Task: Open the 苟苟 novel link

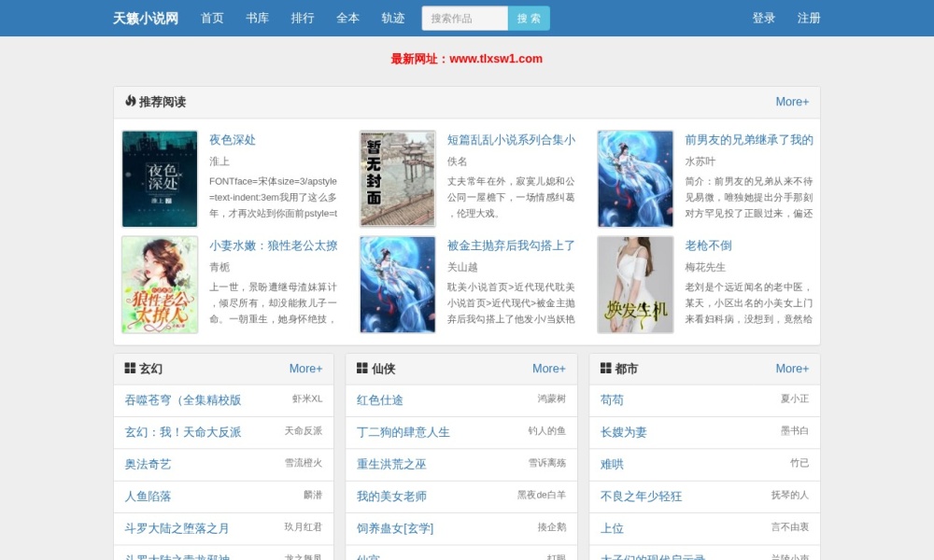Action: click(x=612, y=399)
